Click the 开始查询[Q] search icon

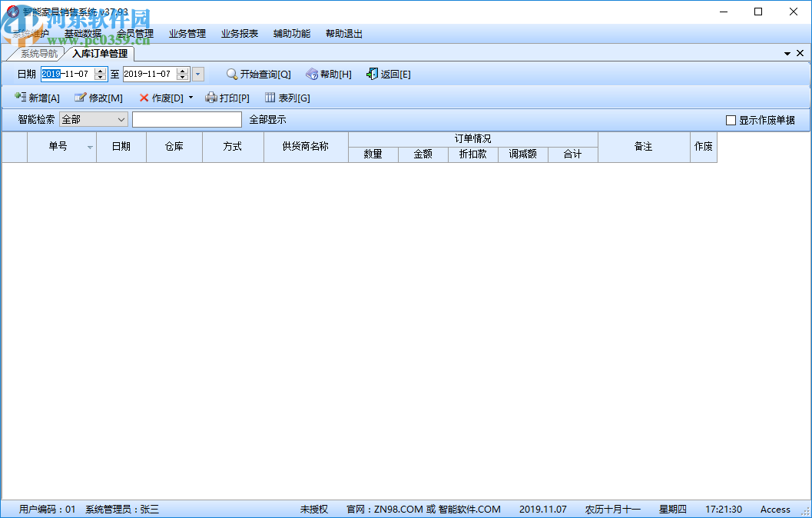click(231, 74)
